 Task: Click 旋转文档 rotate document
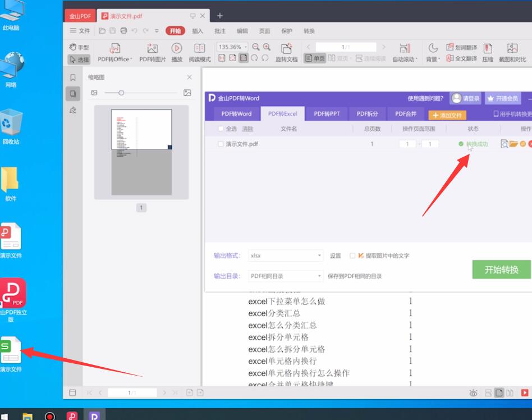(x=286, y=53)
